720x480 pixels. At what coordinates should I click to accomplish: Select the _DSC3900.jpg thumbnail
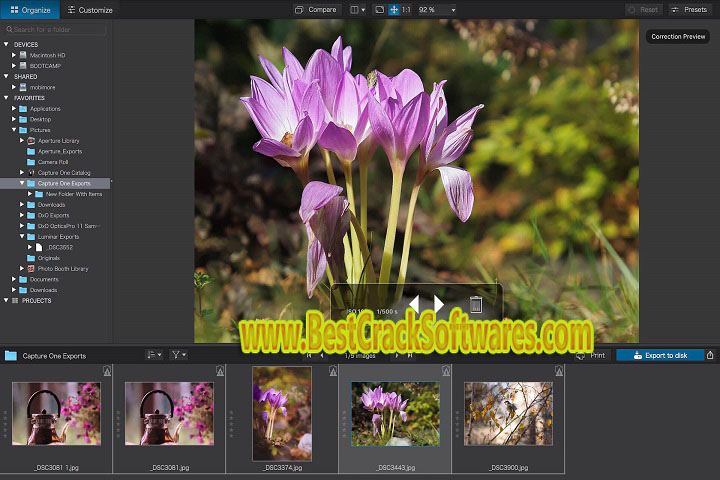pos(508,413)
